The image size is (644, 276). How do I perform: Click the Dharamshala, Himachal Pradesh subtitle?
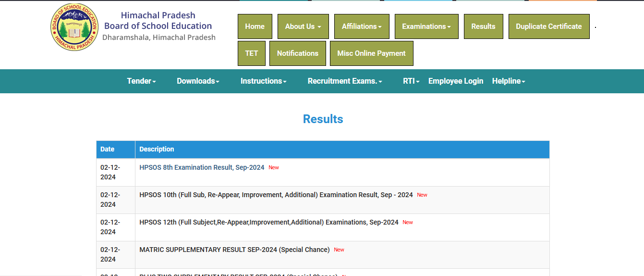pyautogui.click(x=159, y=38)
